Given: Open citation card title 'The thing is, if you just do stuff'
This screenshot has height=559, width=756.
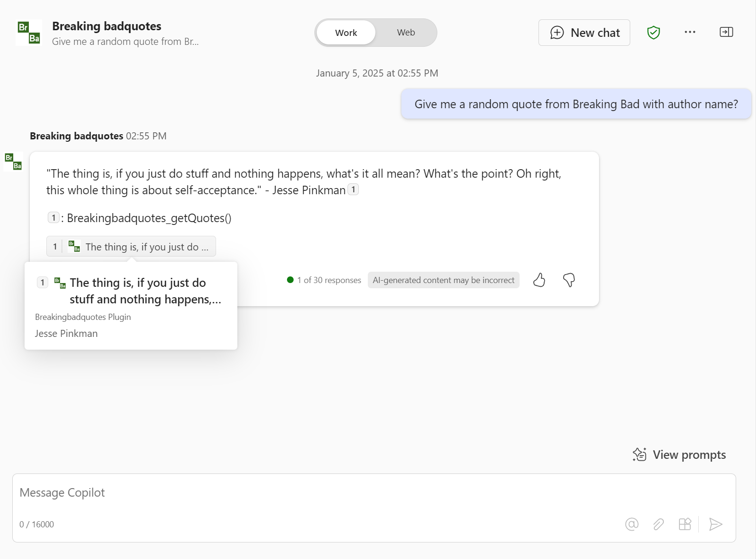Looking at the screenshot, I should click(x=145, y=291).
